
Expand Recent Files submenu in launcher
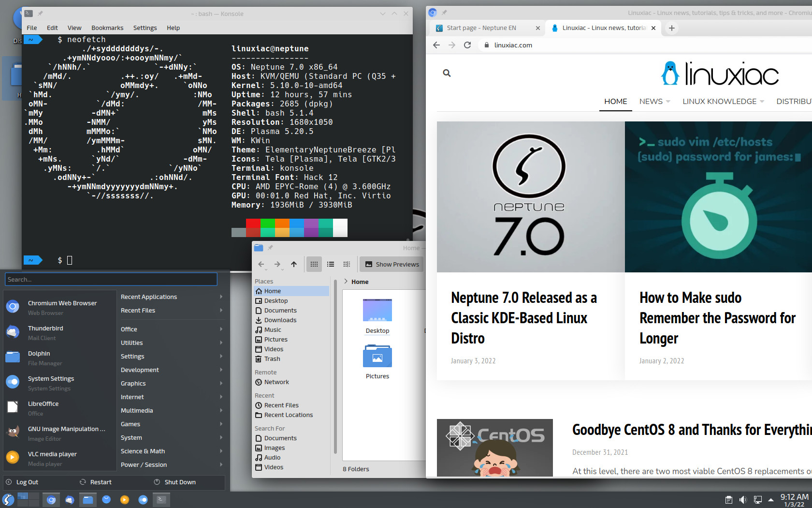coord(172,310)
